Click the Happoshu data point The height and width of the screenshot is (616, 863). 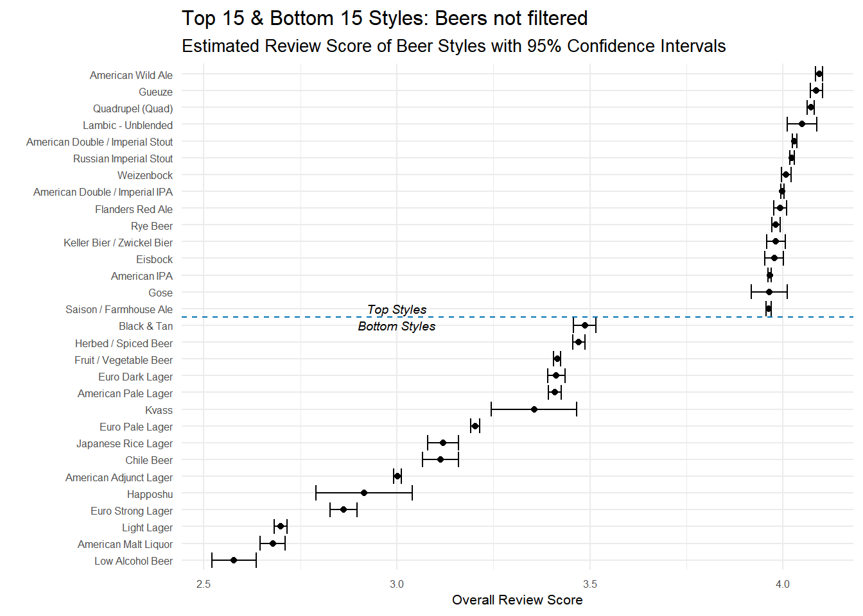point(364,493)
